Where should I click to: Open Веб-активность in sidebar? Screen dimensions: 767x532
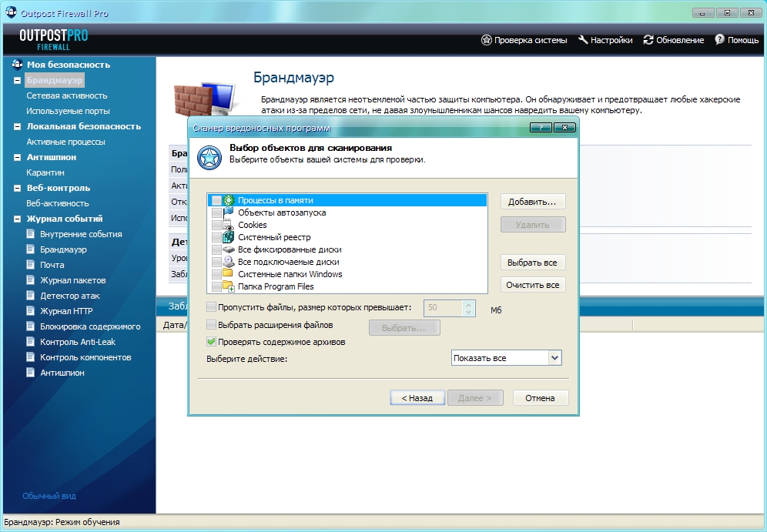tap(58, 203)
